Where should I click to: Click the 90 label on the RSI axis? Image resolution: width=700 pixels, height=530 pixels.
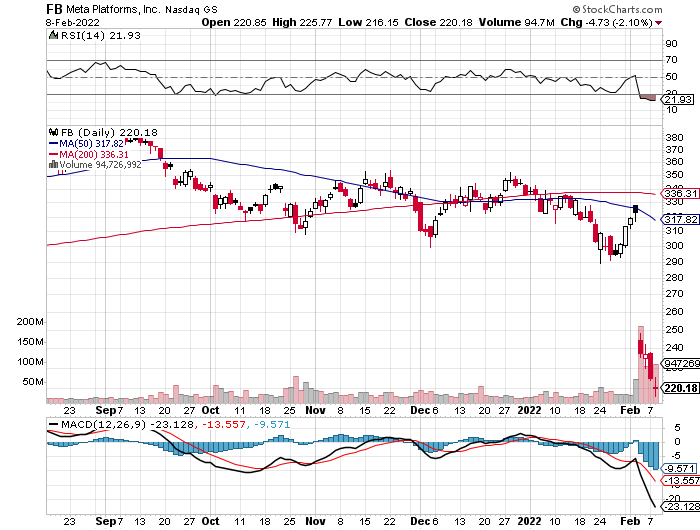(671, 43)
